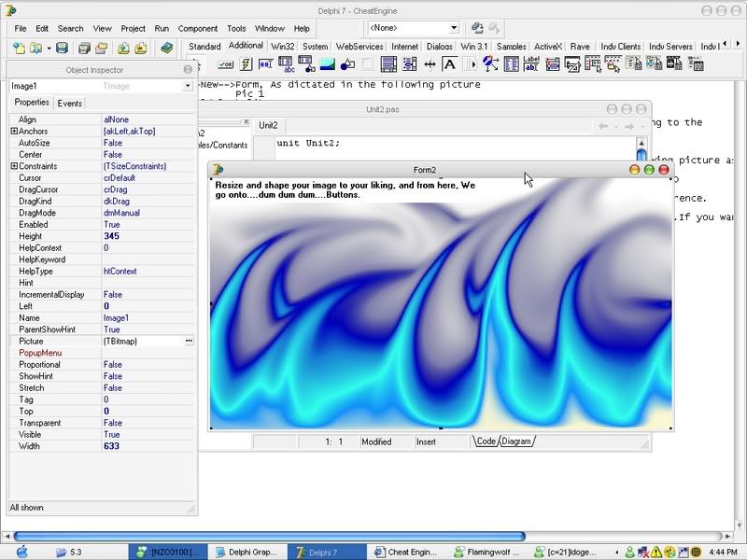Open Cheat Engine in the taskbar
Image resolution: width=747 pixels, height=560 pixels.
point(406,552)
